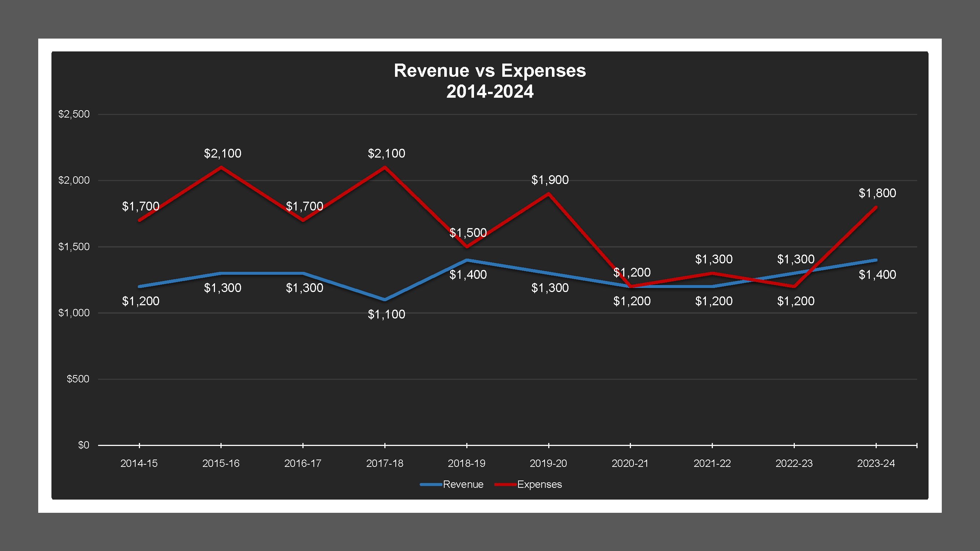Click the red expenses peak point at 2019-20
This screenshot has width=980, height=551.
coord(549,194)
